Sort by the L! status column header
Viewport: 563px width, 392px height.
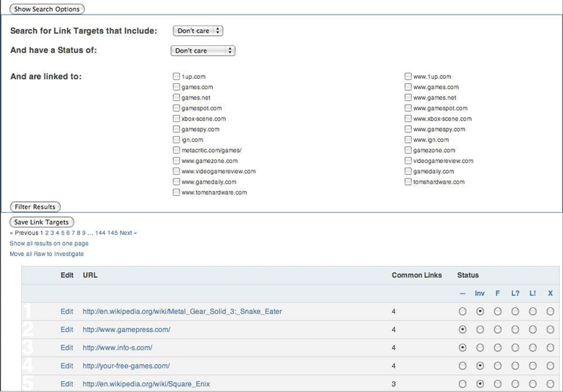[x=532, y=293]
